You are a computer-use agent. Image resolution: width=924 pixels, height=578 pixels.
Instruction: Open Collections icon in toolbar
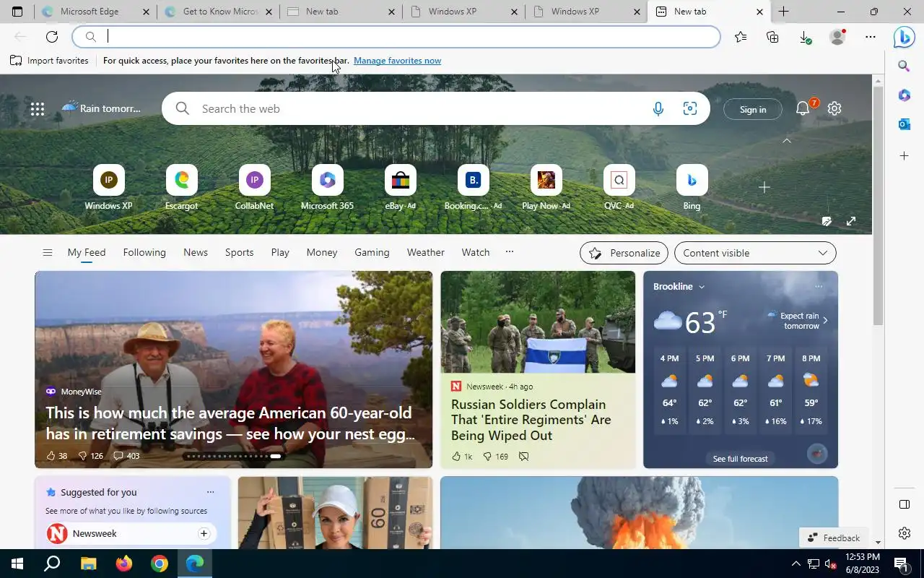(772, 37)
